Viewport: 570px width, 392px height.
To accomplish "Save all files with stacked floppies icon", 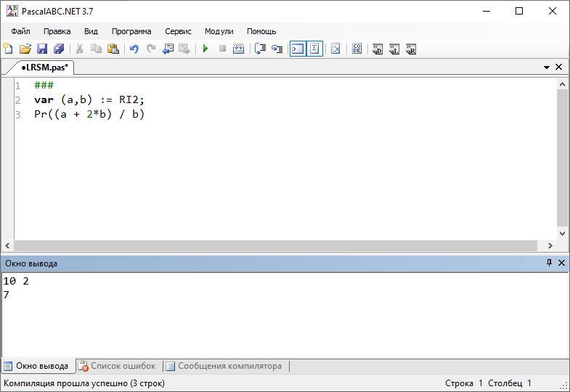I will pyautogui.click(x=59, y=49).
